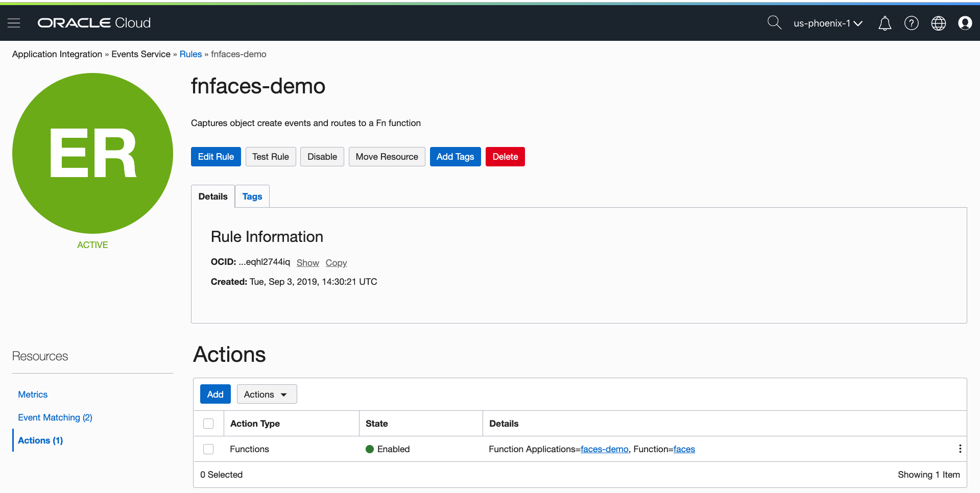Click the Oracle Cloud logo
980x493 pixels.
pyautogui.click(x=94, y=23)
